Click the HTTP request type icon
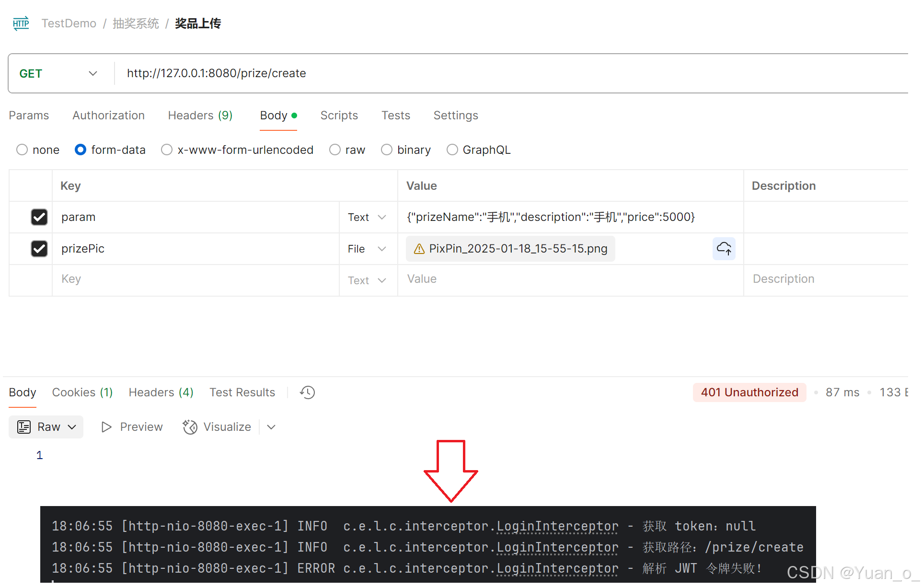Screen dimensions: 922x588 point(21,23)
